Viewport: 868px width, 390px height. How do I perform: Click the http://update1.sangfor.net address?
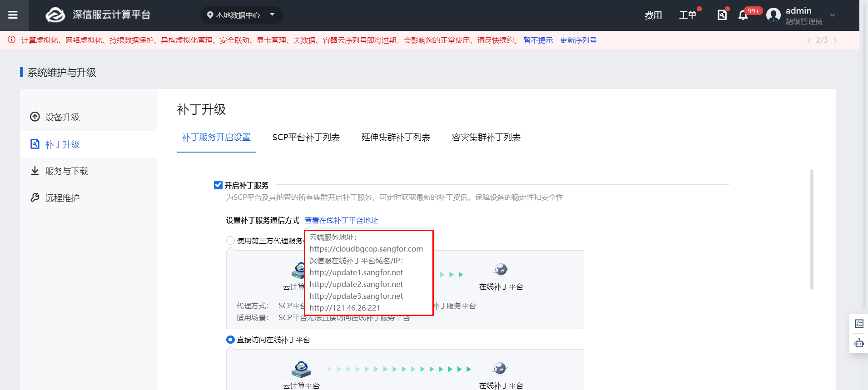pos(356,272)
